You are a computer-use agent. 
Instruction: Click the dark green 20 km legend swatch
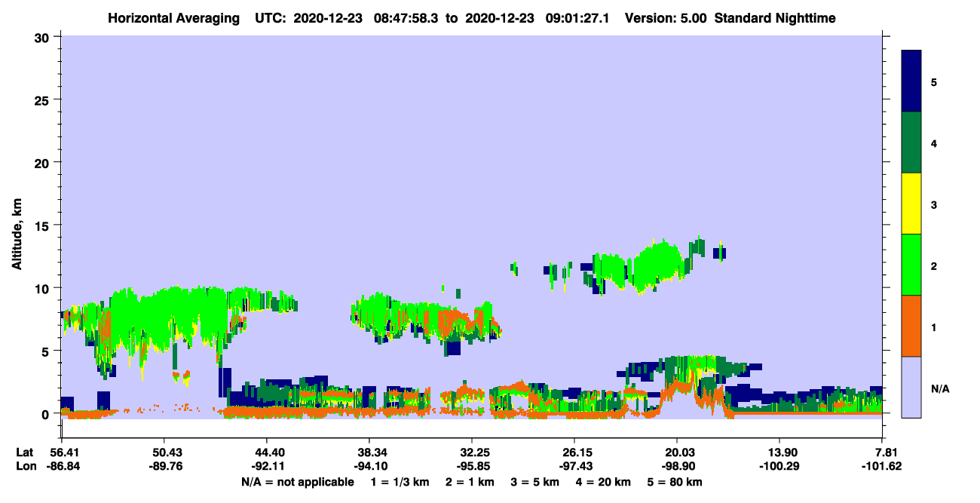click(911, 143)
